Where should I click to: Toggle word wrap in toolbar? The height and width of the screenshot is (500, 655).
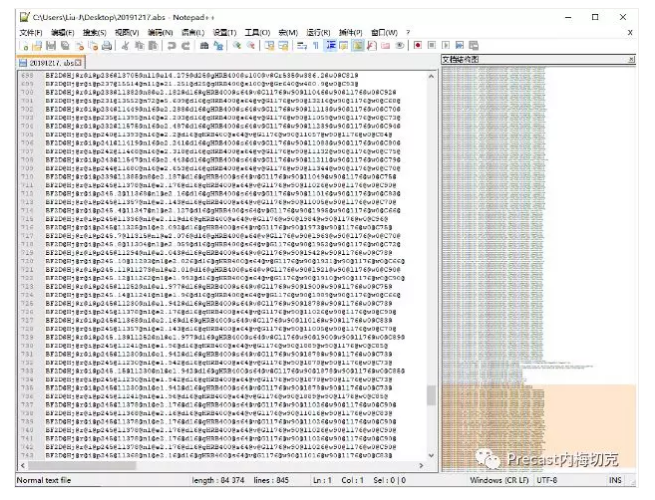click(x=302, y=46)
